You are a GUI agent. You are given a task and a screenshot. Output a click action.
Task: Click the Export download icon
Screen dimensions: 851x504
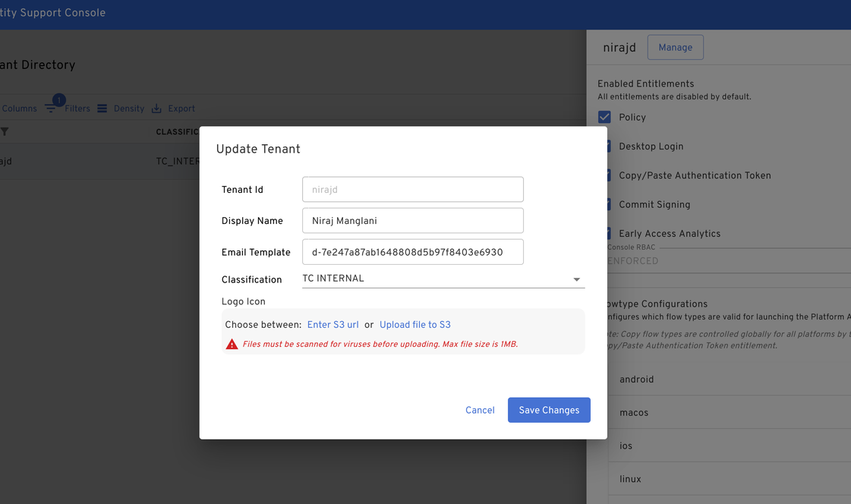click(156, 109)
